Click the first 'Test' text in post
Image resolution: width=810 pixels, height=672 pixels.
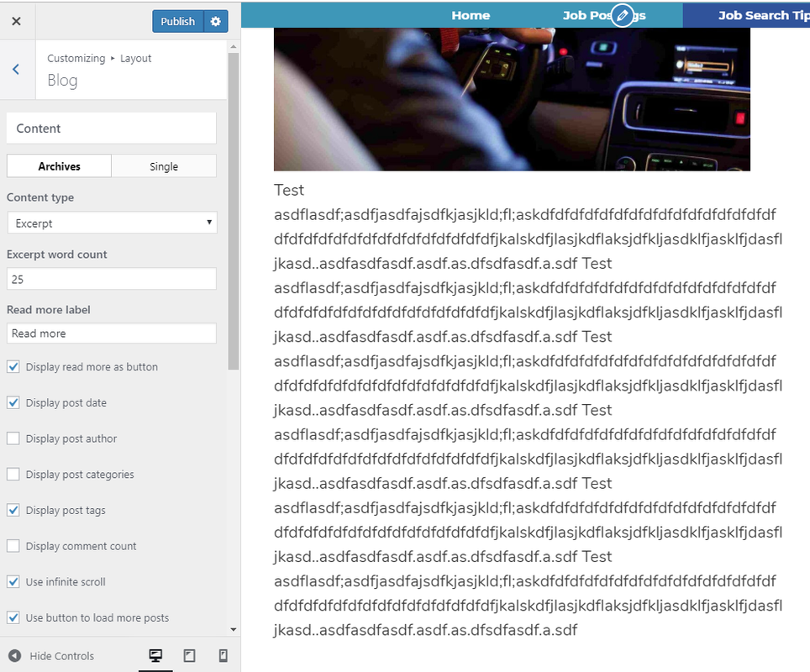(289, 190)
